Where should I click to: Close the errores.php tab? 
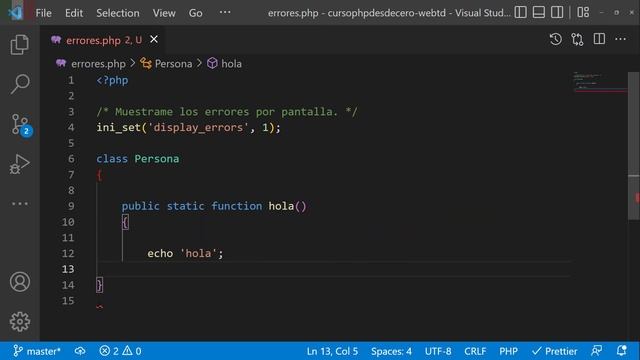point(154,39)
